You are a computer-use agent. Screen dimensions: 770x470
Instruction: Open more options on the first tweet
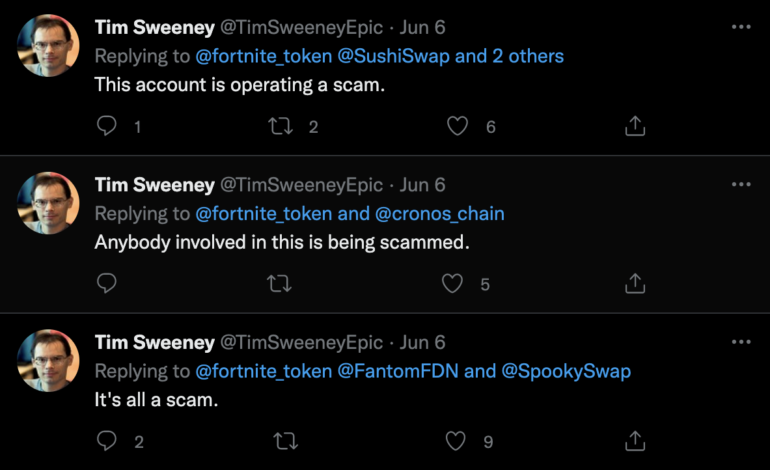click(x=740, y=27)
